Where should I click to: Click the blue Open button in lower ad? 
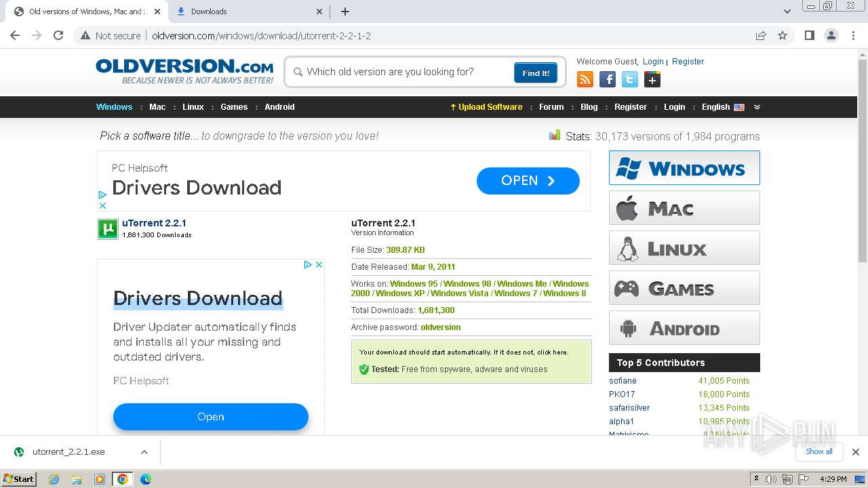coord(211,417)
